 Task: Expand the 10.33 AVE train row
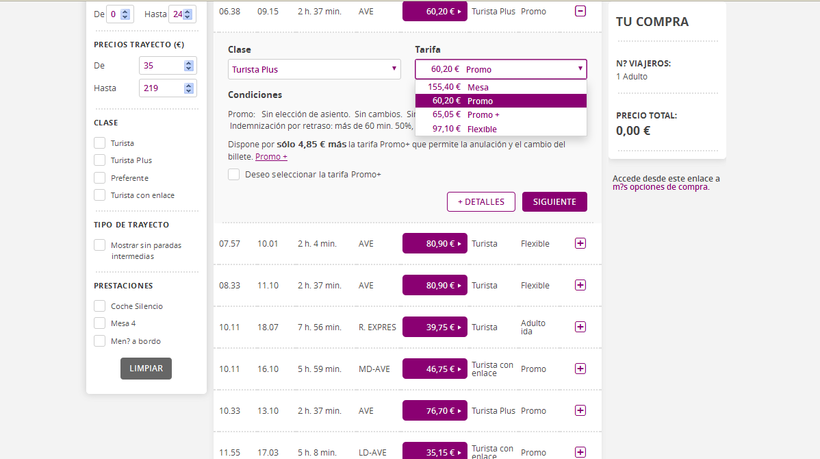580,411
